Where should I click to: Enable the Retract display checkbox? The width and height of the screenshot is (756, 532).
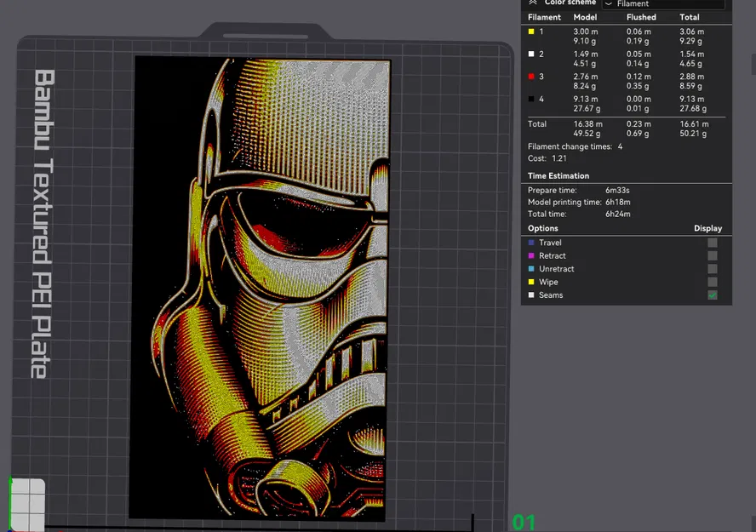[x=712, y=255]
